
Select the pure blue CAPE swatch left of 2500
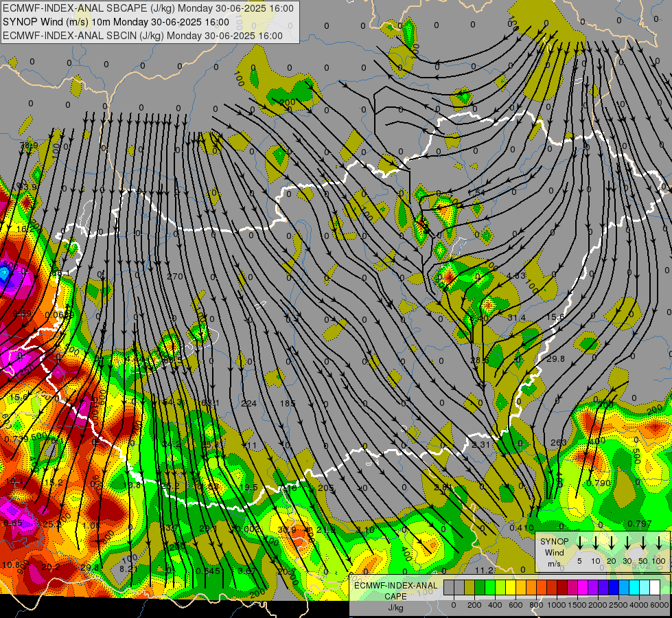click(614, 588)
